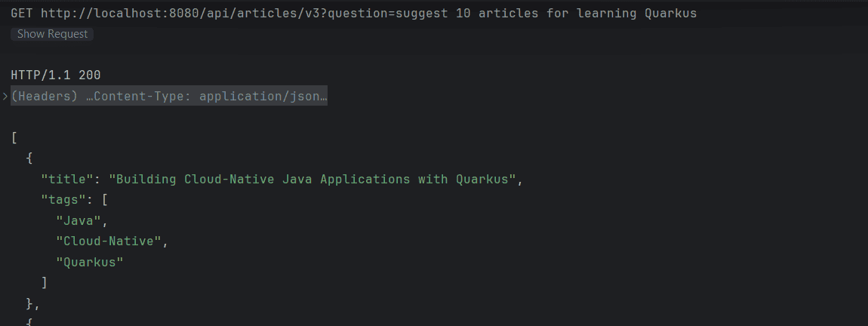
Task: Select the Building Cloud-Native Java Applications title value
Action: click(x=312, y=180)
